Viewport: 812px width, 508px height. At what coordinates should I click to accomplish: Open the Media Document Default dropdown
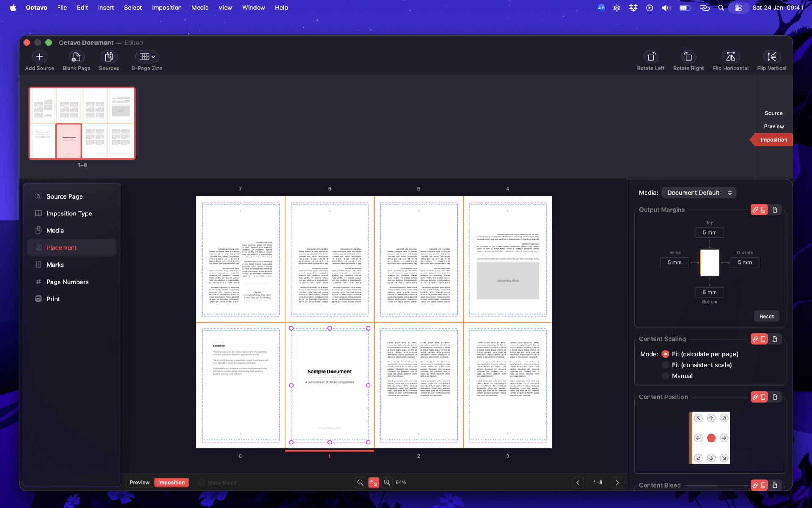[699, 193]
